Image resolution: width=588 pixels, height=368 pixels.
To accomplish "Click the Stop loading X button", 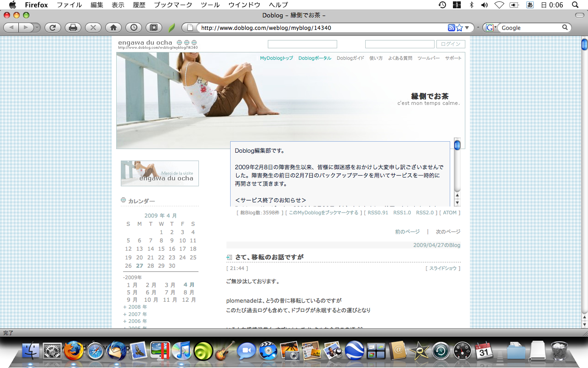I will pos(93,28).
